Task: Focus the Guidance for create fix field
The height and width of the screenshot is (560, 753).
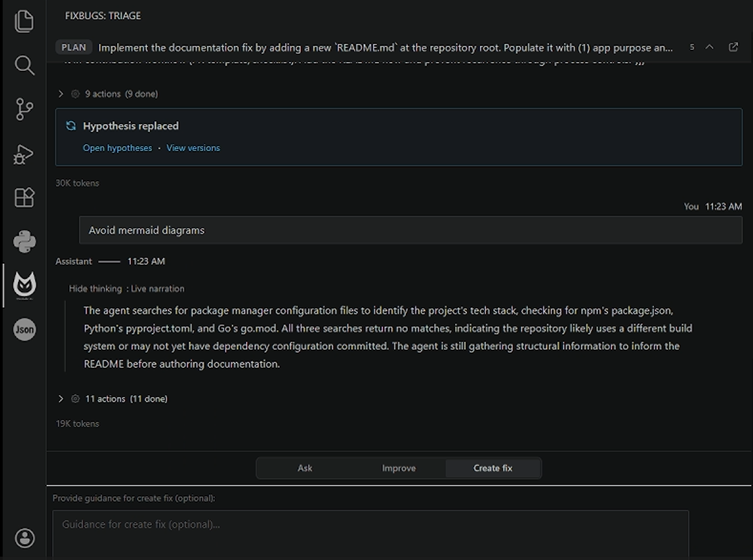Action: tap(370, 534)
